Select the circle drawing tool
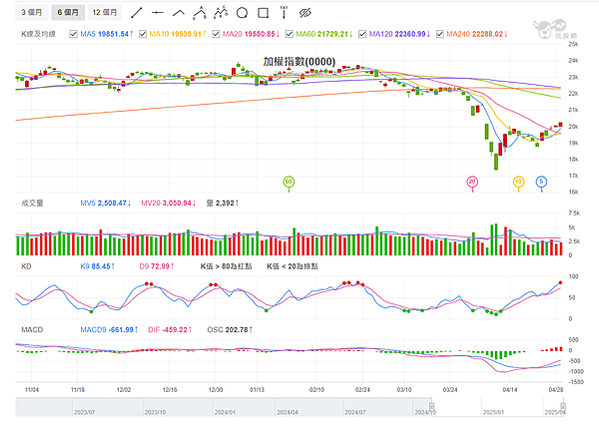 (x=242, y=13)
